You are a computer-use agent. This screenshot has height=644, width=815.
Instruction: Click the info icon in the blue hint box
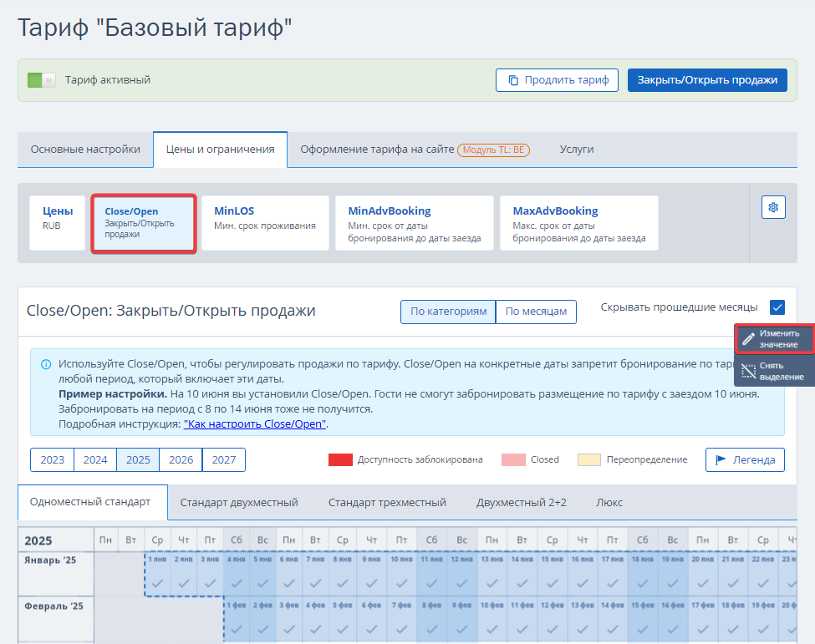(45, 364)
